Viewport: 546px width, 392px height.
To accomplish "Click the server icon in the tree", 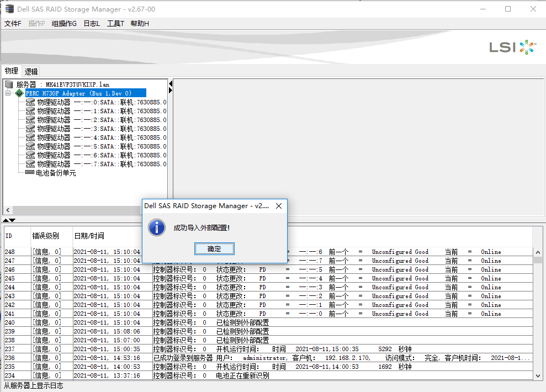I will click(9, 84).
